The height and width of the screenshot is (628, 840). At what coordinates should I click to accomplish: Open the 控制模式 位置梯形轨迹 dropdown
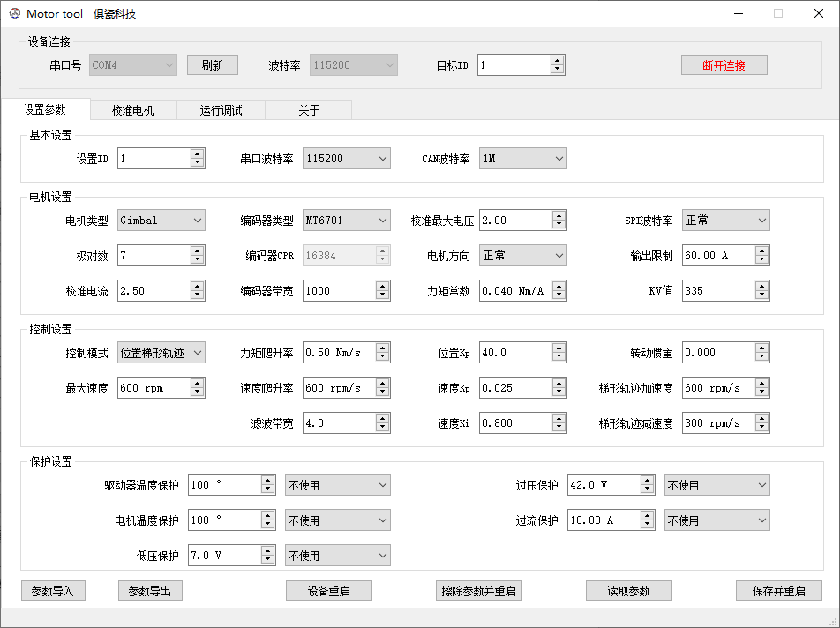click(161, 352)
